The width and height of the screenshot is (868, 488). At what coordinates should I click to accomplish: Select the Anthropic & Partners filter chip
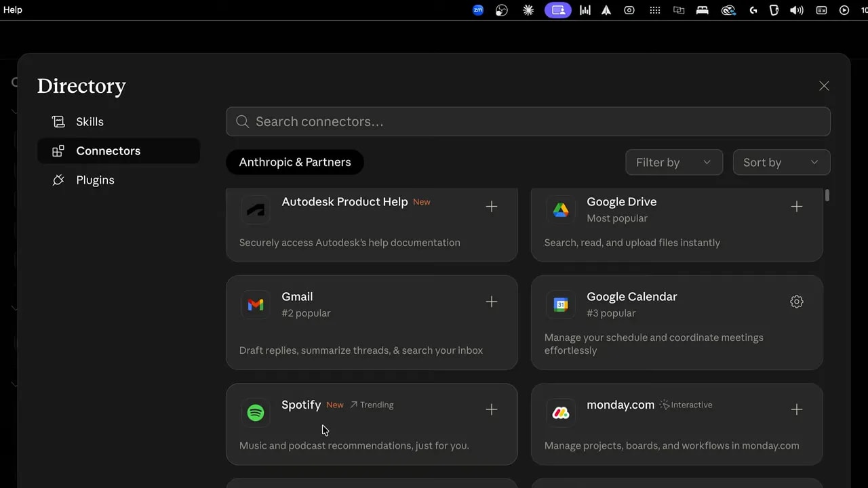point(295,163)
